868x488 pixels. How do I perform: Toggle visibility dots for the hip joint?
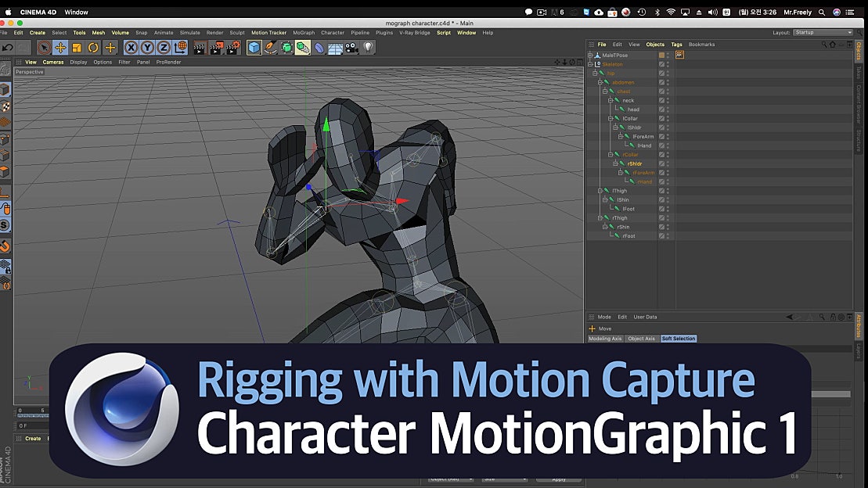point(669,72)
